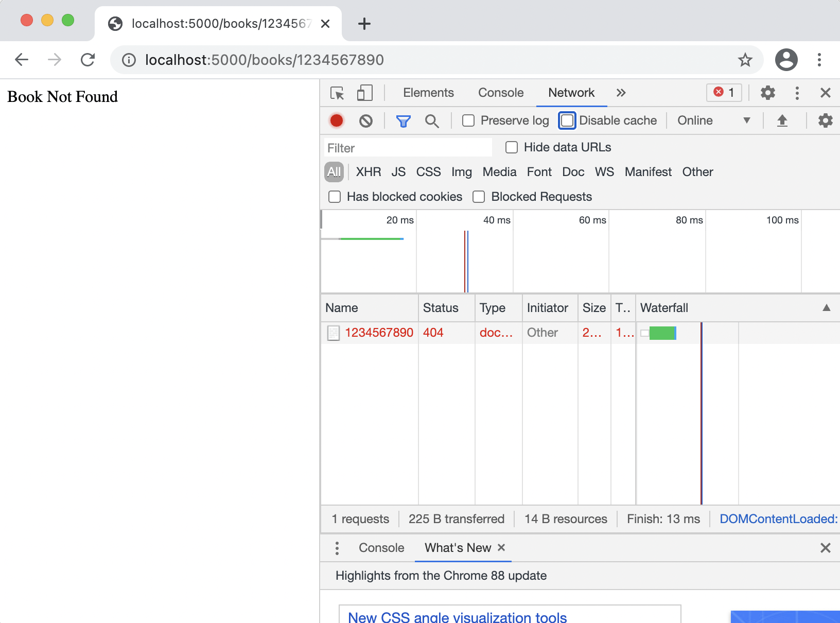This screenshot has height=623, width=840.
Task: Open Network panel settings gear
Action: pyautogui.click(x=825, y=121)
